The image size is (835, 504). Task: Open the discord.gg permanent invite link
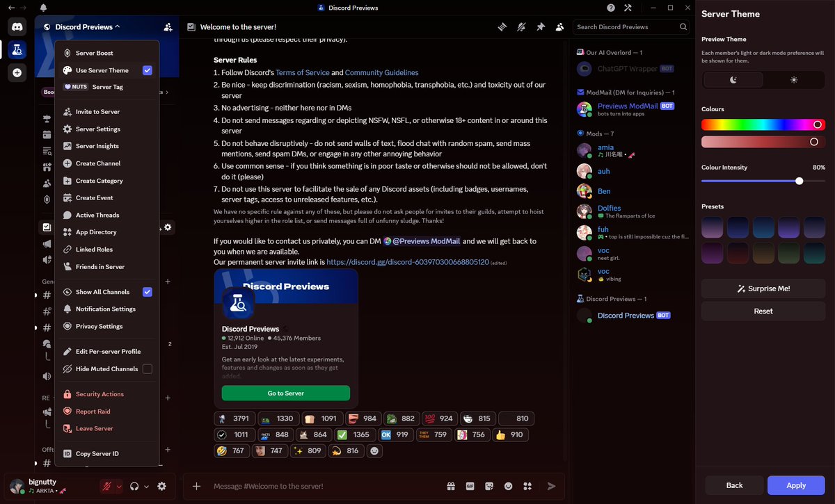pyautogui.click(x=408, y=262)
